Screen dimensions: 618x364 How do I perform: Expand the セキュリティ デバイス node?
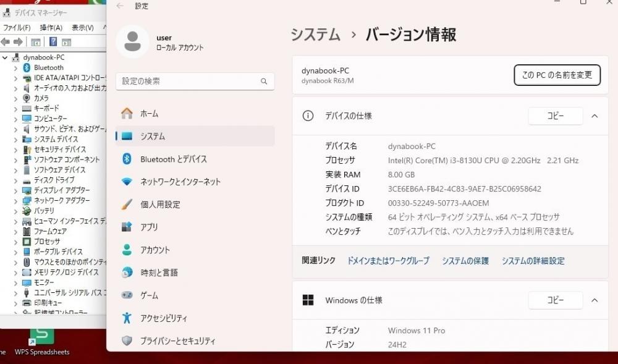coord(16,150)
